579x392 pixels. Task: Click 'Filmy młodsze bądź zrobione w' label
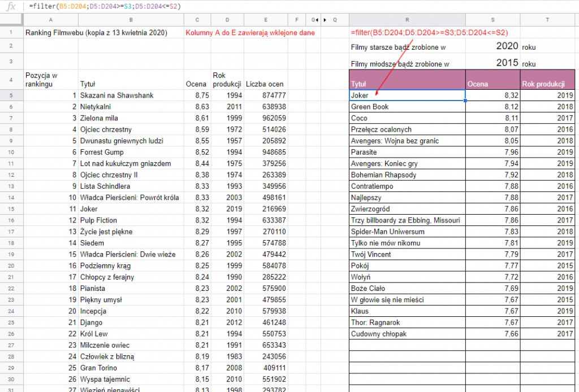[400, 64]
